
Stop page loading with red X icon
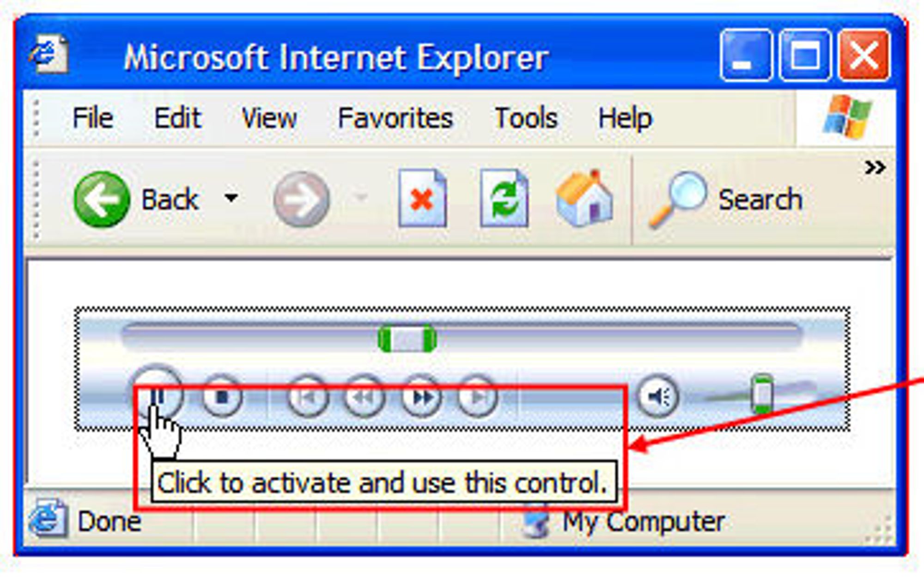tap(422, 199)
